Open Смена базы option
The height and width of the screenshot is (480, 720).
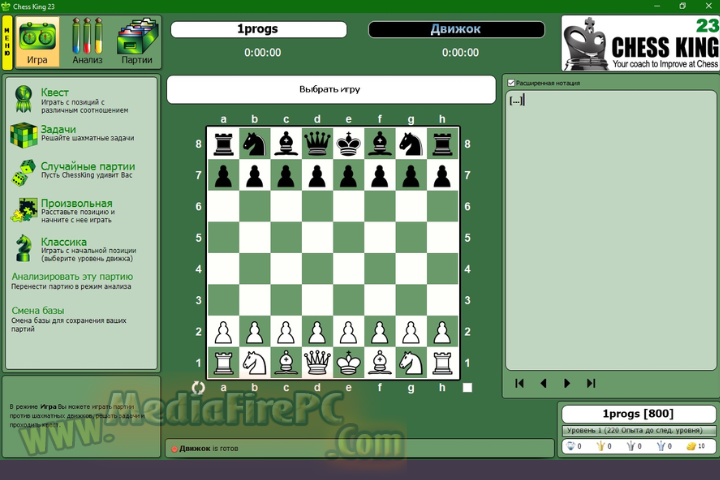(38, 311)
